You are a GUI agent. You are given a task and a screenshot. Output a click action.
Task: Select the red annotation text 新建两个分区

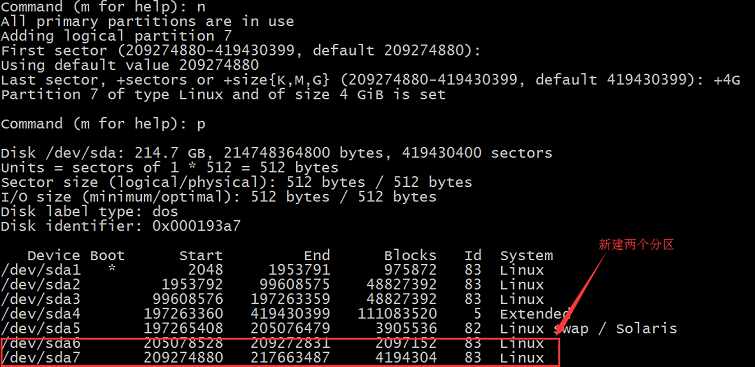(x=636, y=245)
